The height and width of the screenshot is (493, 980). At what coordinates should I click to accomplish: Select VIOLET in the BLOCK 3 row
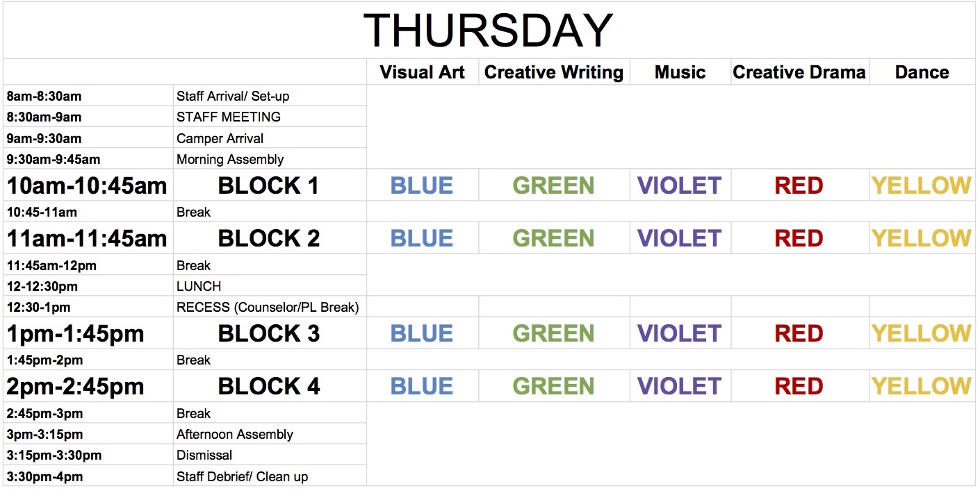tap(680, 333)
